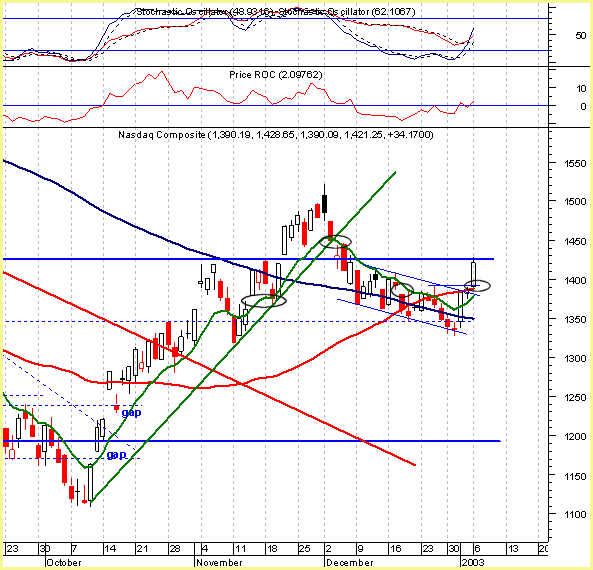593x570 pixels.
Task: Click the 1250 price axis label
Action: (x=575, y=398)
